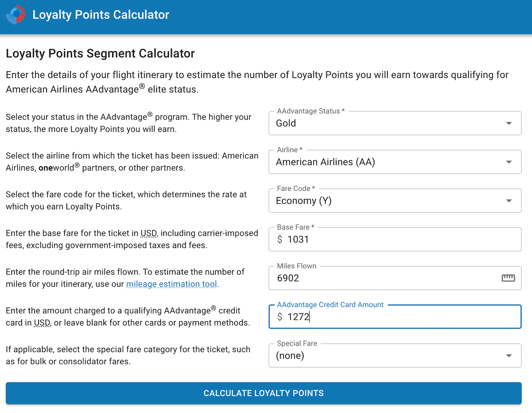This screenshot has height=413, width=532.
Task: Click the Loyalty Points Calculator header title
Action: click(101, 15)
